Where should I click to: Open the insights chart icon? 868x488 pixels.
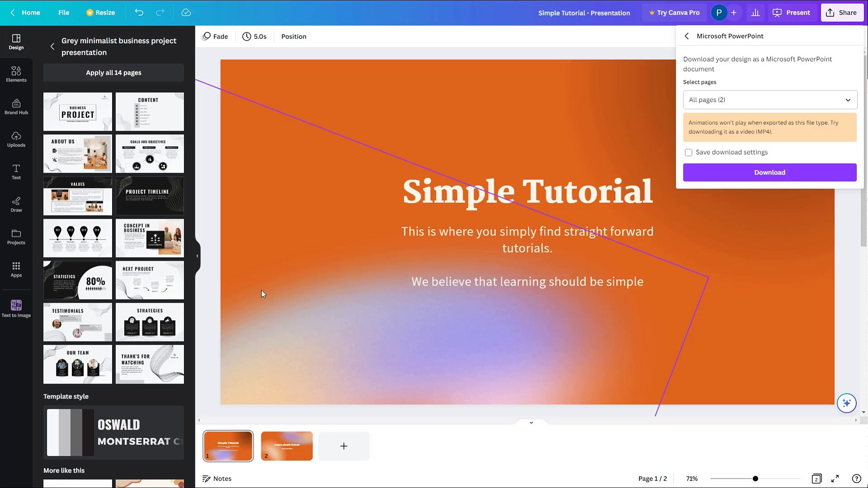coord(755,12)
